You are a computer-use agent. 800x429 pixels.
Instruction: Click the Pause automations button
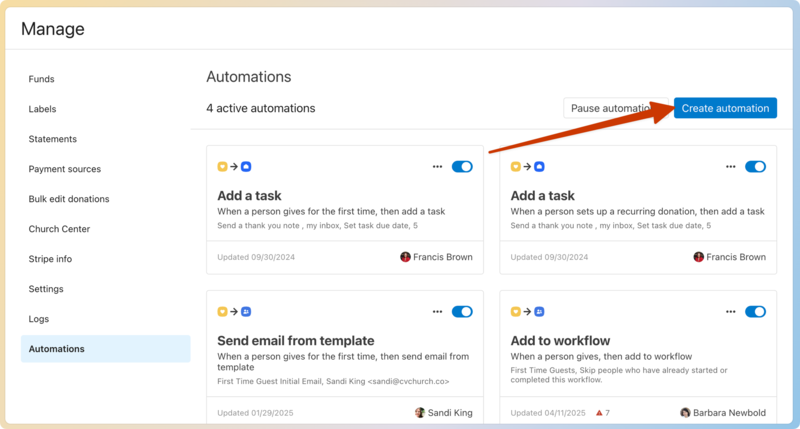[x=616, y=108]
